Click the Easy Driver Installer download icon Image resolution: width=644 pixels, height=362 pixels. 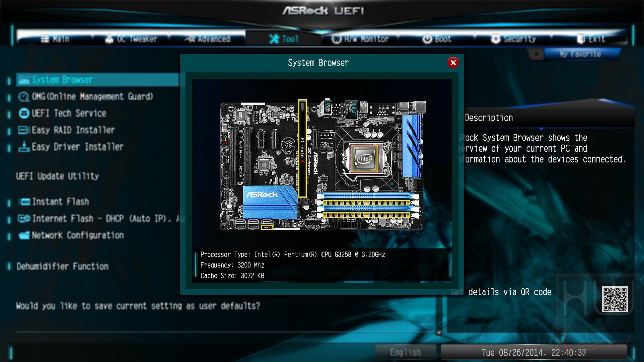coord(24,147)
